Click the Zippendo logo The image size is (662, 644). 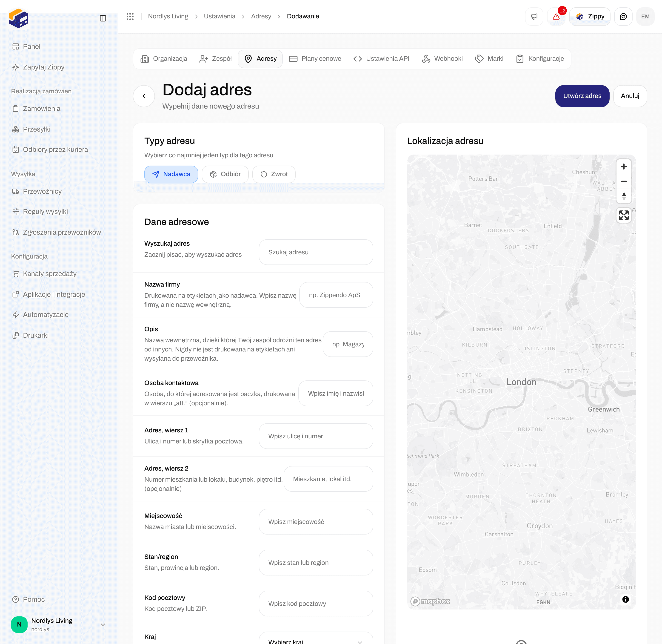(x=18, y=18)
